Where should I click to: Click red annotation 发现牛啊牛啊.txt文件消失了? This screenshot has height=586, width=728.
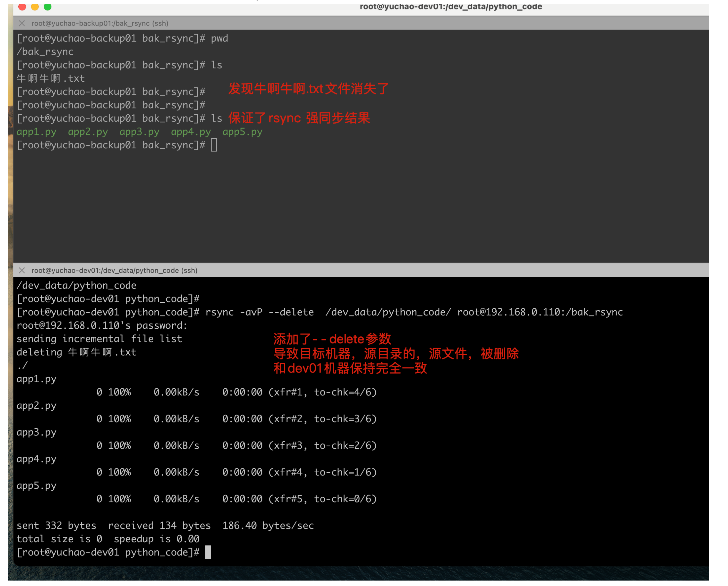point(308,89)
